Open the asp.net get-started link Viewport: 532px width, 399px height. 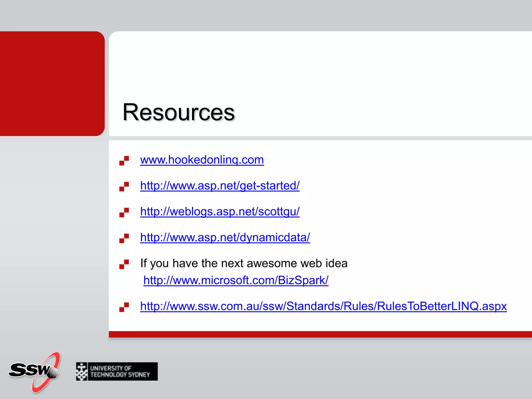pyautogui.click(x=220, y=186)
